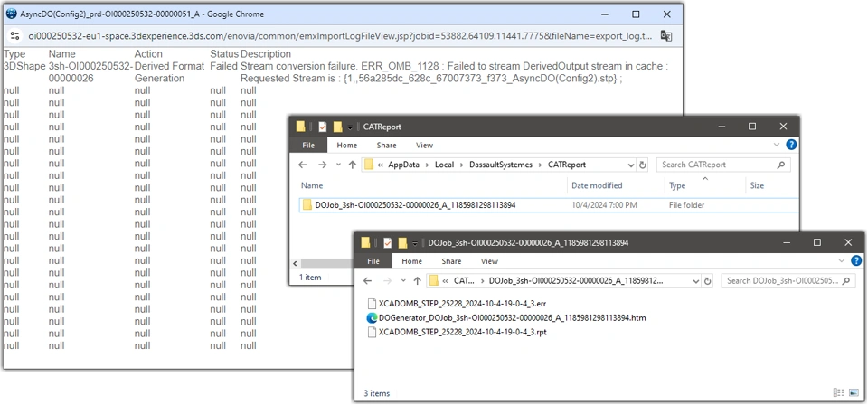Viewport: 868px width, 405px height.
Task: Click the 3sh-OI000250532-00000026 name in log
Action: coord(90,72)
